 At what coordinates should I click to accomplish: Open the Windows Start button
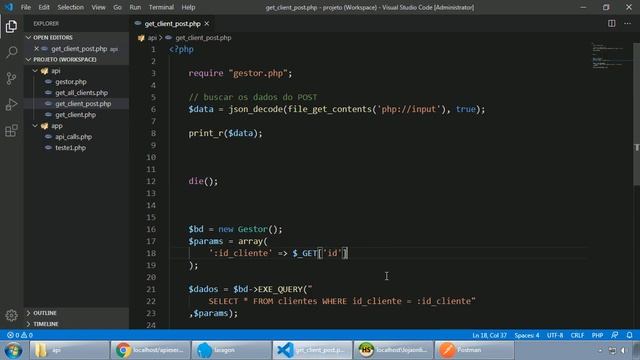point(13,350)
